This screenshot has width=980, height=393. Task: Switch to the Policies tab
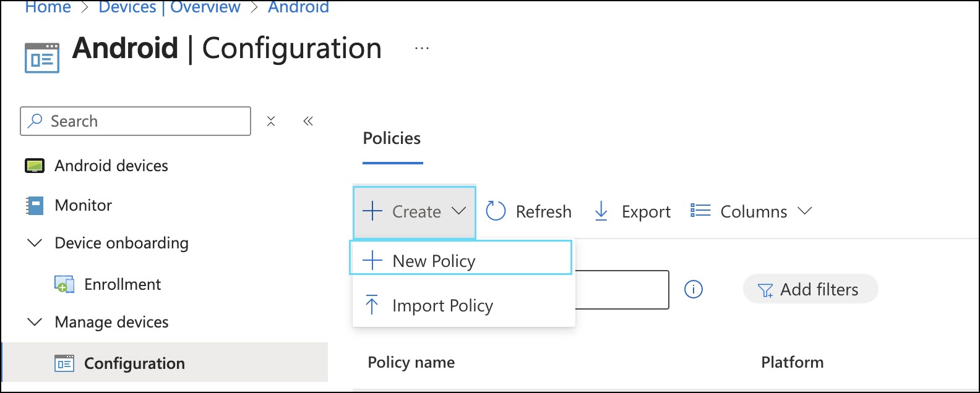click(392, 138)
